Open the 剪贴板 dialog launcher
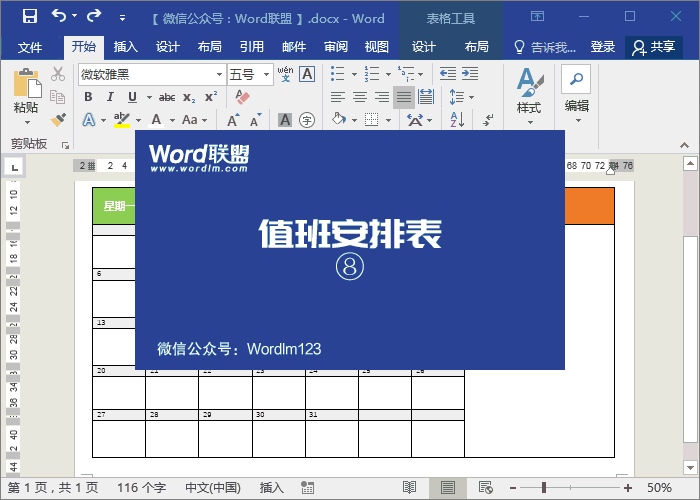The image size is (700, 500). click(x=65, y=145)
